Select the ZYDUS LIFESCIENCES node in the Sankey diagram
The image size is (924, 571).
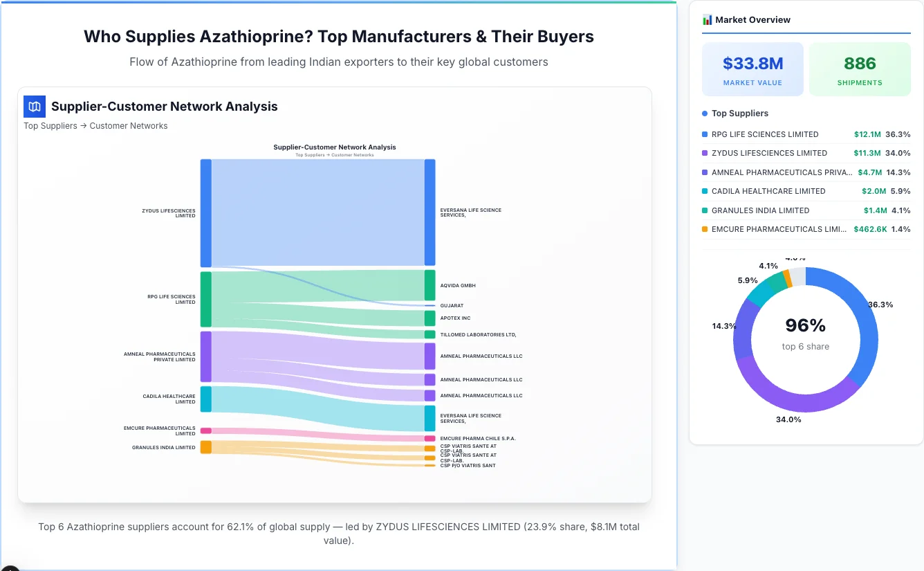[x=205, y=213]
